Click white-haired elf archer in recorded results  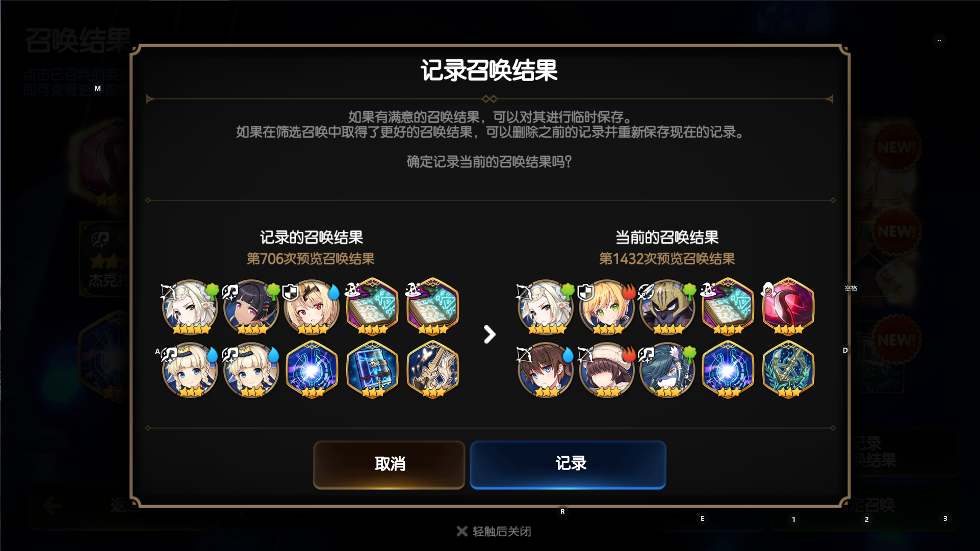190,307
